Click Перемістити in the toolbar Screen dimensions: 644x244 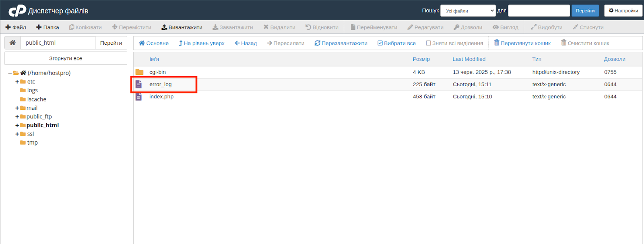coord(132,27)
